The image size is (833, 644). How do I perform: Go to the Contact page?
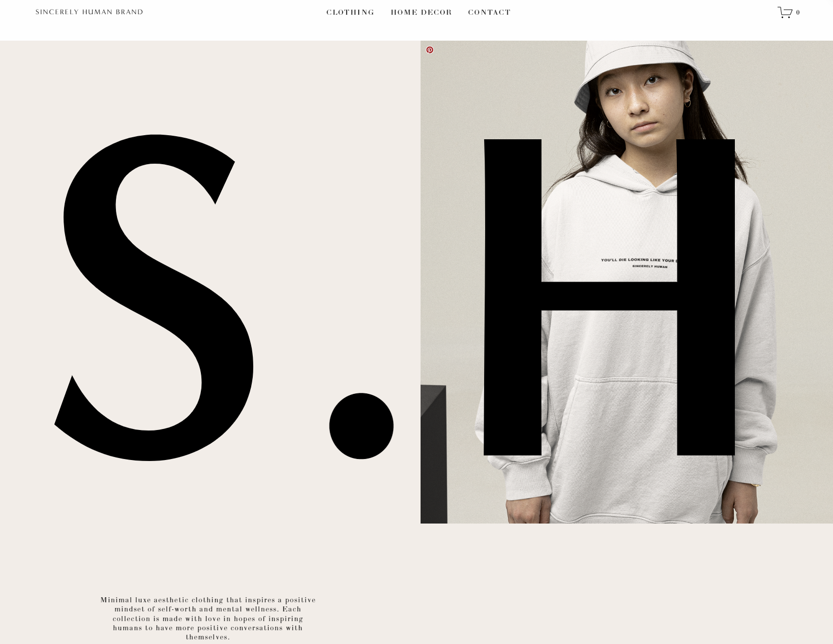pyautogui.click(x=489, y=12)
